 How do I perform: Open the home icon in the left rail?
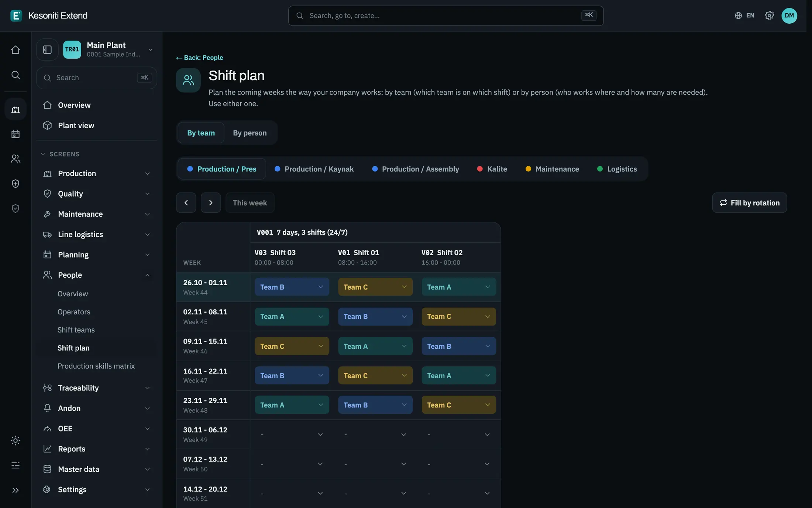click(16, 50)
